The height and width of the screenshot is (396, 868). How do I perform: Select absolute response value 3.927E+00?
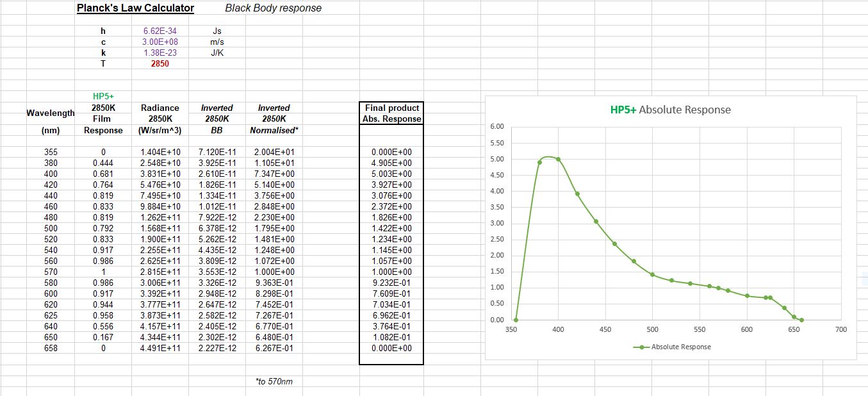[391, 185]
